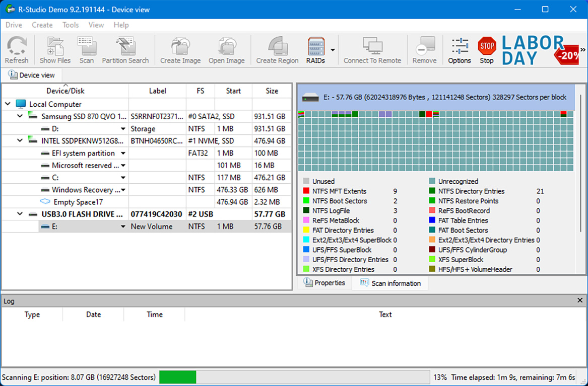588x386 pixels.
Task: Click the red NTFS MFT Extents swatch
Action: pos(306,191)
